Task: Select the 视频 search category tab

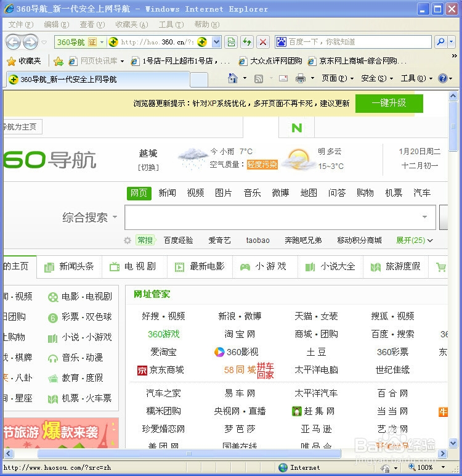Action: (195, 193)
